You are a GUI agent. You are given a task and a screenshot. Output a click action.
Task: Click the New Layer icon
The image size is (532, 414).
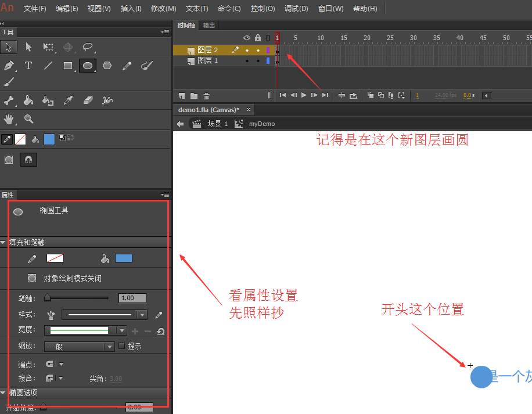182,96
